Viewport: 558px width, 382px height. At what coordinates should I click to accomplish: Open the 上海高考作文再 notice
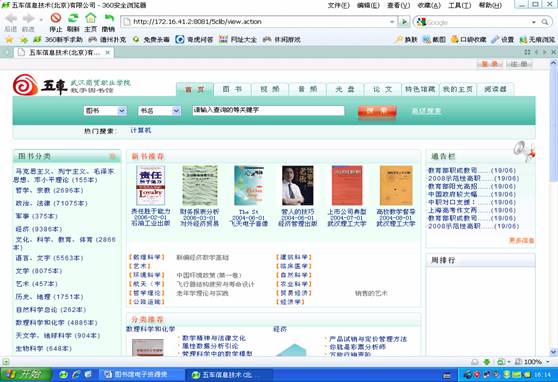click(x=472, y=210)
